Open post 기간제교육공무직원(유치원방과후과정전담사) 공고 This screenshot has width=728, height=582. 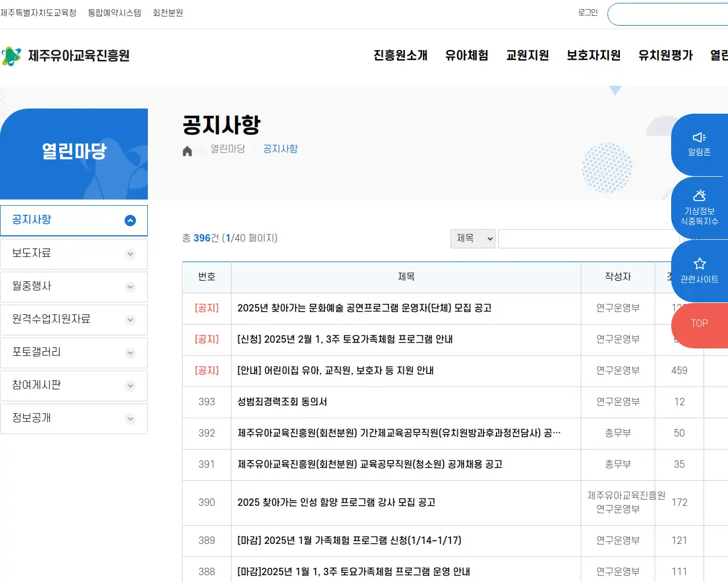pyautogui.click(x=399, y=433)
